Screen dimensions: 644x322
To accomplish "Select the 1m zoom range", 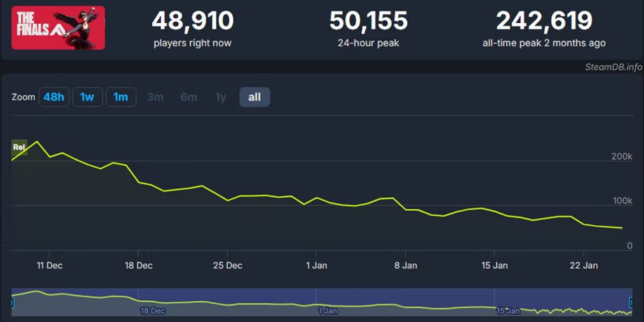I will pyautogui.click(x=121, y=98).
